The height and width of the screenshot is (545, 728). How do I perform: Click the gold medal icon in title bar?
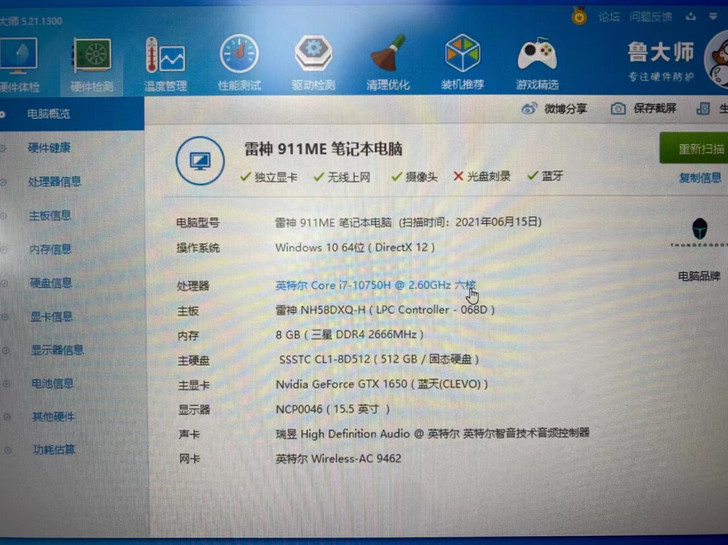coord(579,17)
